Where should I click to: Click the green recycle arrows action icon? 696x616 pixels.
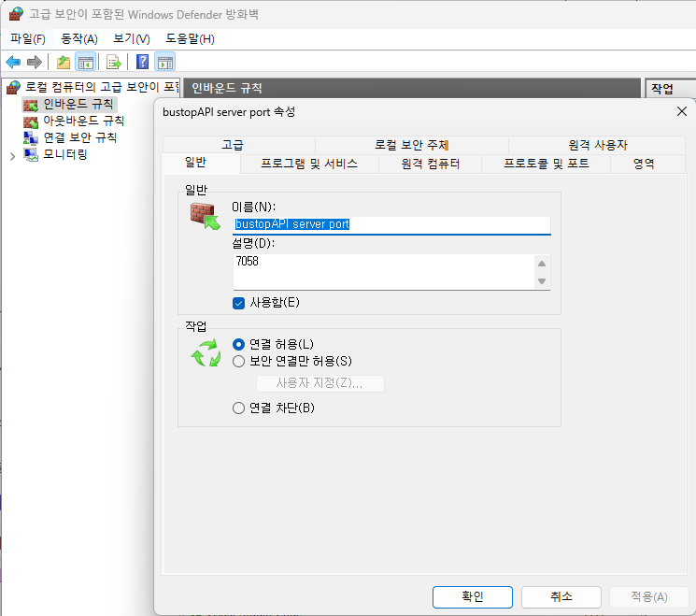click(x=206, y=353)
